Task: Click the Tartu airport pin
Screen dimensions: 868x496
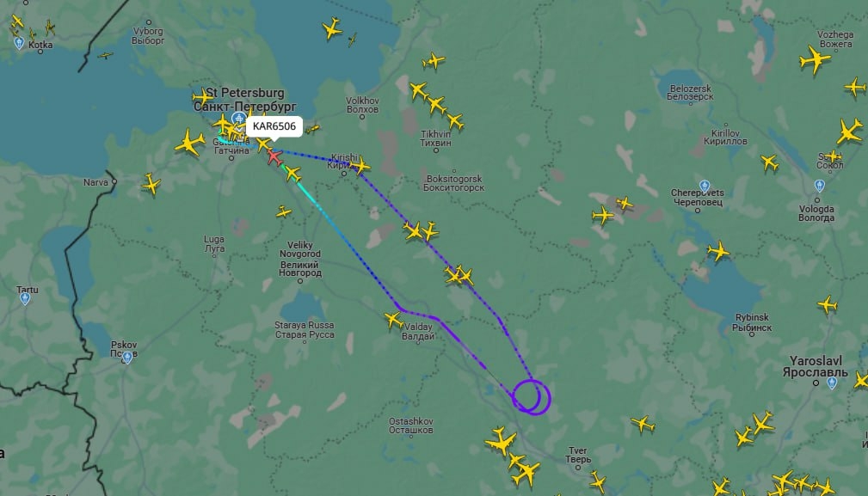Action: pos(25,299)
